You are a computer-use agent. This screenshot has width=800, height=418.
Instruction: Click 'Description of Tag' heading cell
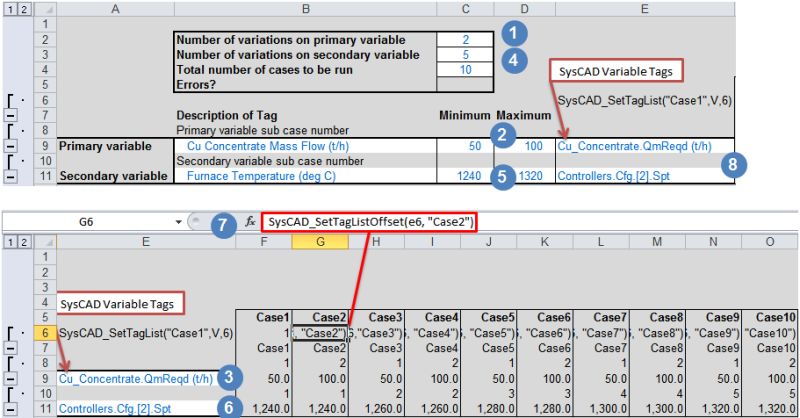click(305, 115)
